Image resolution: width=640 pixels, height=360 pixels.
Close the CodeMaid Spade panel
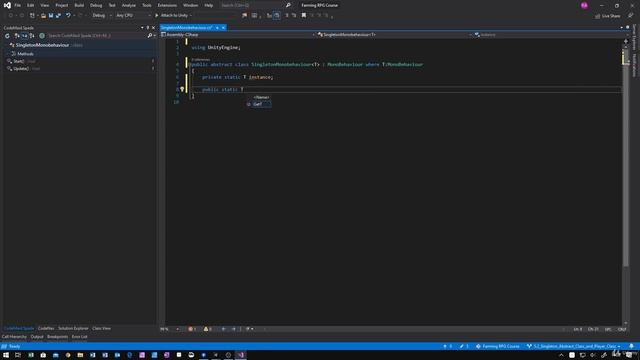pos(153,28)
